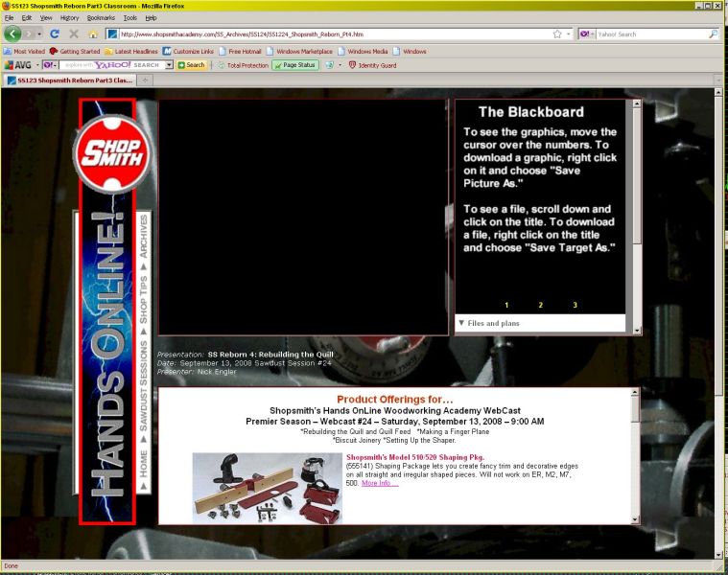Viewport: 728px width, 575px height.
Task: Open the Yahoo search engine selector
Action: click(x=587, y=34)
